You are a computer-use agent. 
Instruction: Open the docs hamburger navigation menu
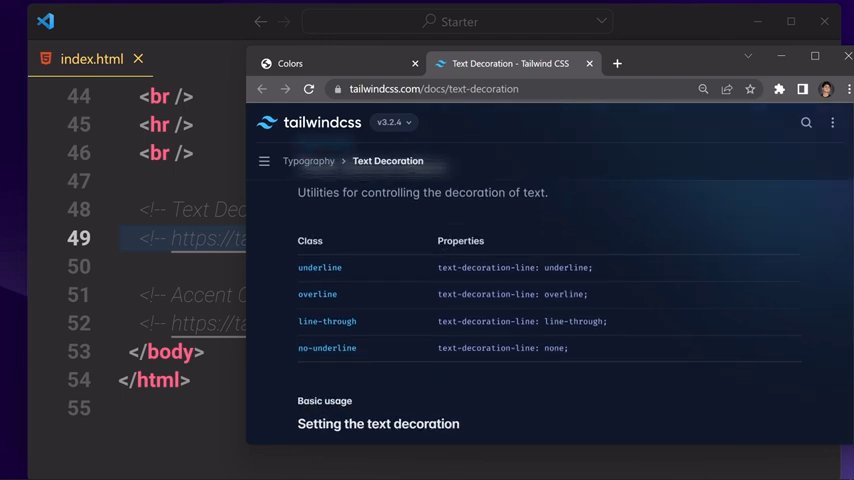point(264,161)
